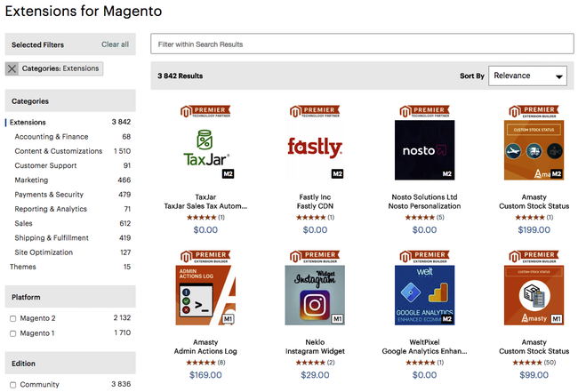
Task: Click the TaxJar extension logo
Action: coord(205,148)
